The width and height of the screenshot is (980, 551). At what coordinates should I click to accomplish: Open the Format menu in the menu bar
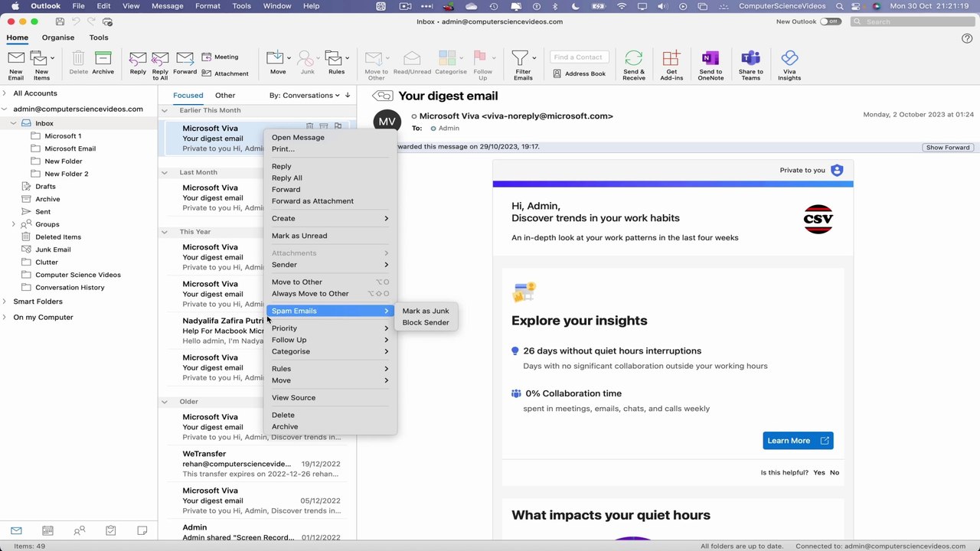207,6
